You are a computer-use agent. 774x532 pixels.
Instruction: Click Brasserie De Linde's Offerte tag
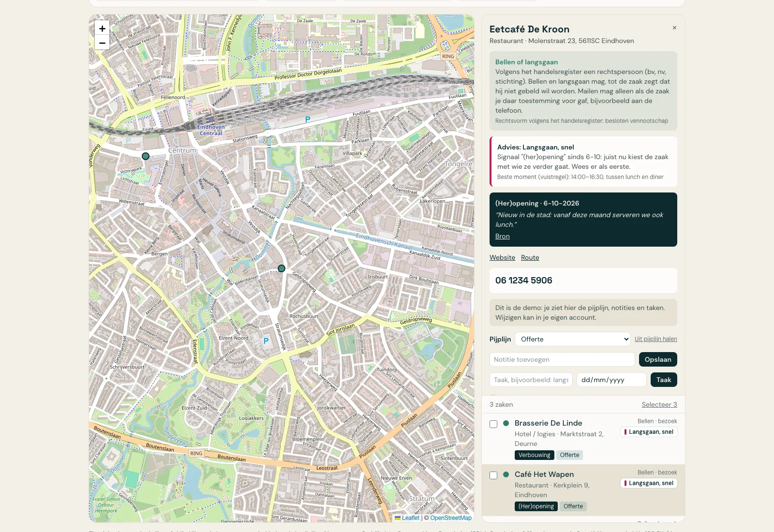[569, 455]
